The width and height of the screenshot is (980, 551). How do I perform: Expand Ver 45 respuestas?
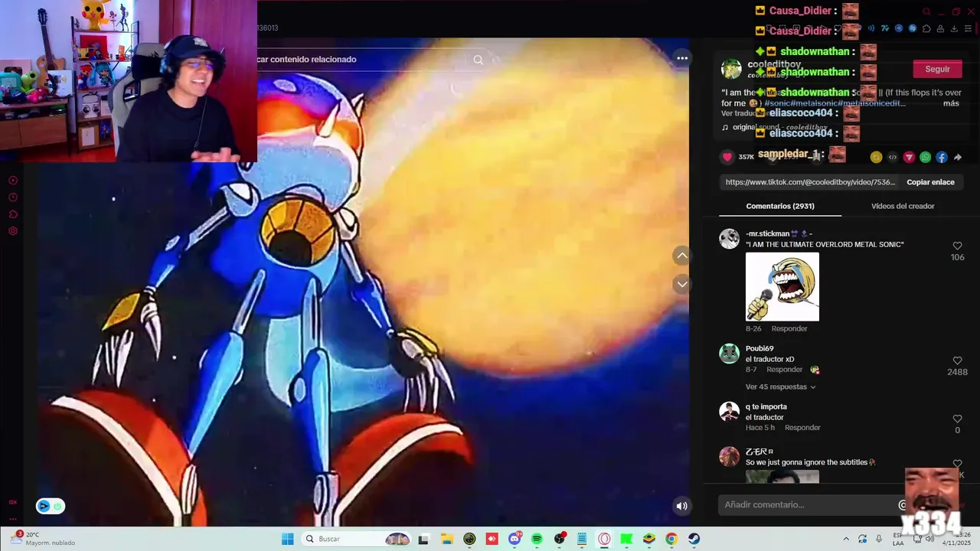pos(780,387)
